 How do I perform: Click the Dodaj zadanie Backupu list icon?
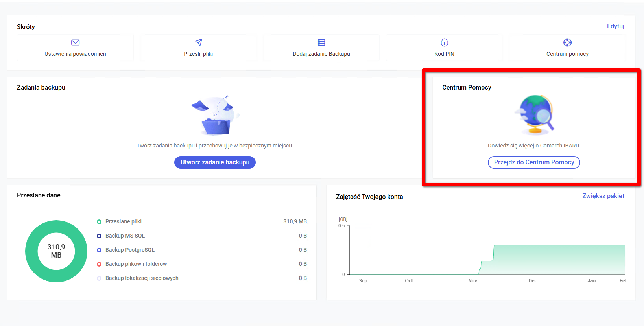coord(321,42)
